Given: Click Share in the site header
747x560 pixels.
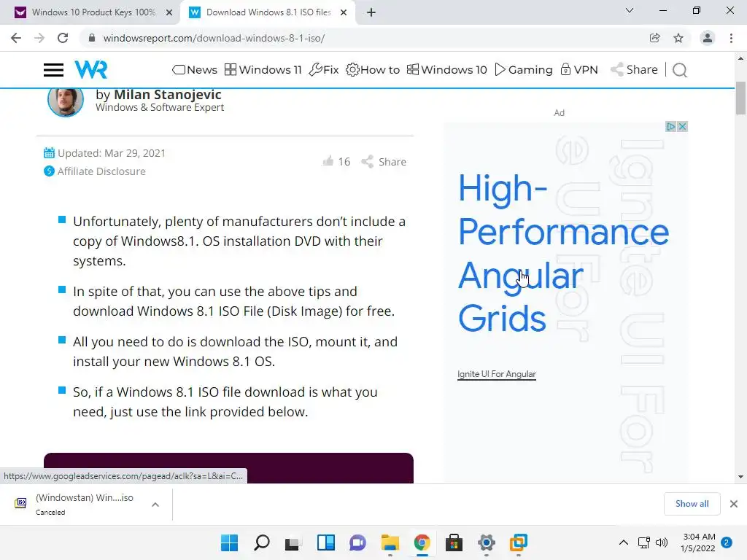Looking at the screenshot, I should pyautogui.click(x=634, y=69).
